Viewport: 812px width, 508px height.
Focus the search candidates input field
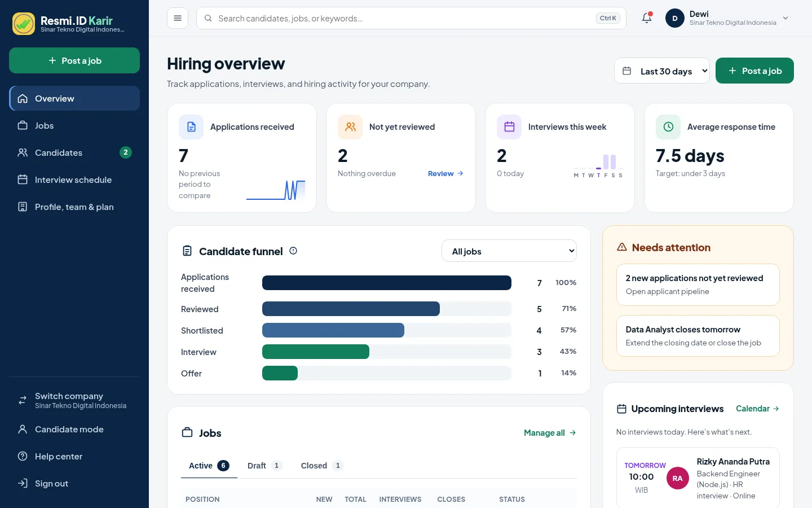pos(411,18)
